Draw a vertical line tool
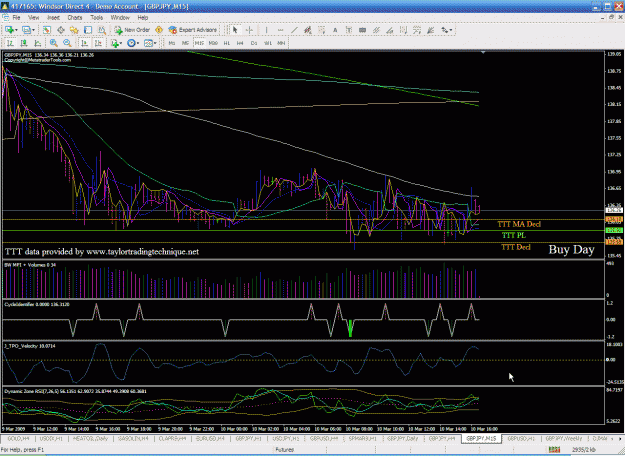 coord(266,30)
